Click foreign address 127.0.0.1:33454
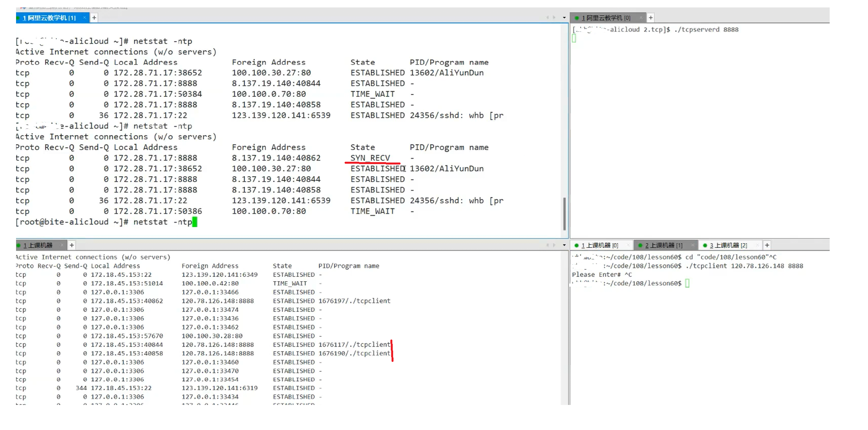 click(210, 379)
